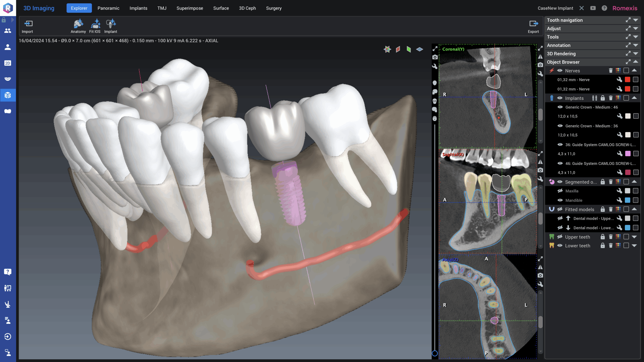Viewport: 644px width, 362px height.
Task: Expand the Tooth navigation panel
Action: tap(636, 20)
